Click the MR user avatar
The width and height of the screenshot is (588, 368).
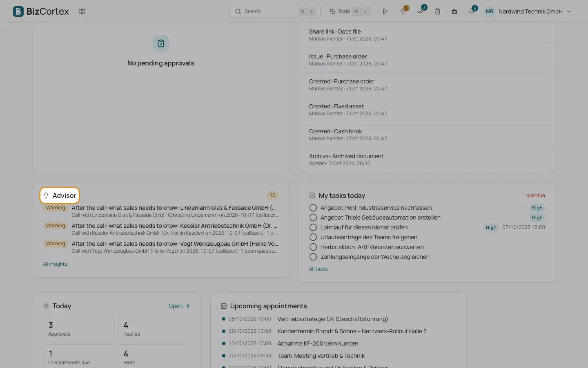pos(489,11)
